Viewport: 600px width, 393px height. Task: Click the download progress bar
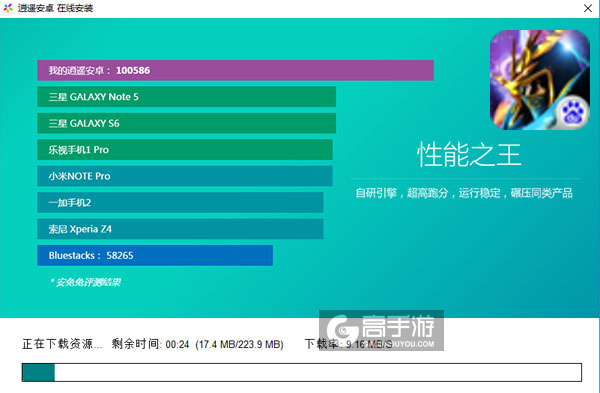(302, 372)
